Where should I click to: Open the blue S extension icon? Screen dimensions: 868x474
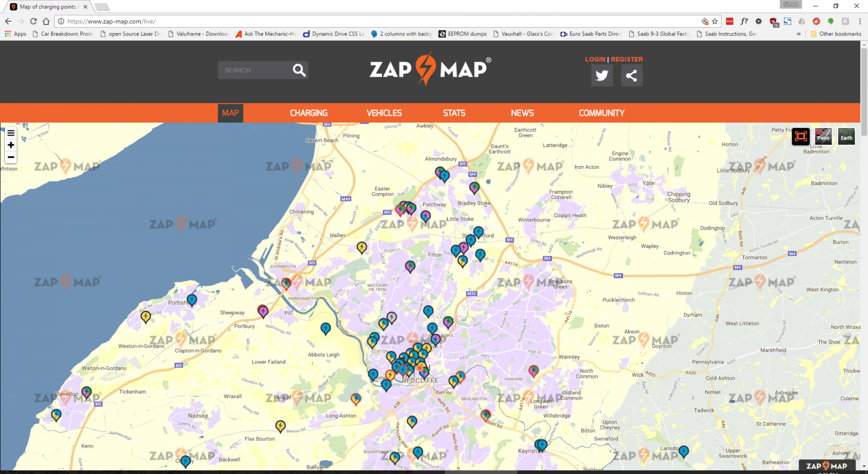[x=787, y=21]
